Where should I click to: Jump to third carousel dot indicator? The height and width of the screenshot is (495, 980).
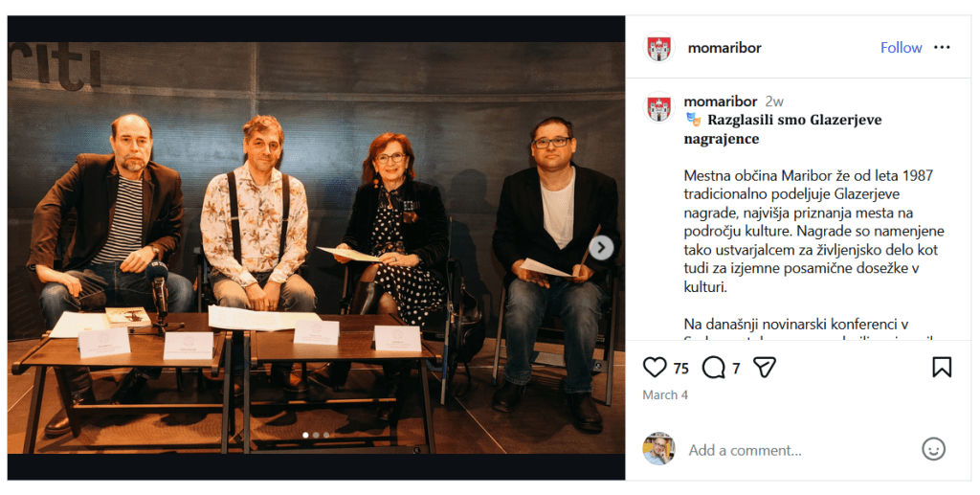click(325, 435)
